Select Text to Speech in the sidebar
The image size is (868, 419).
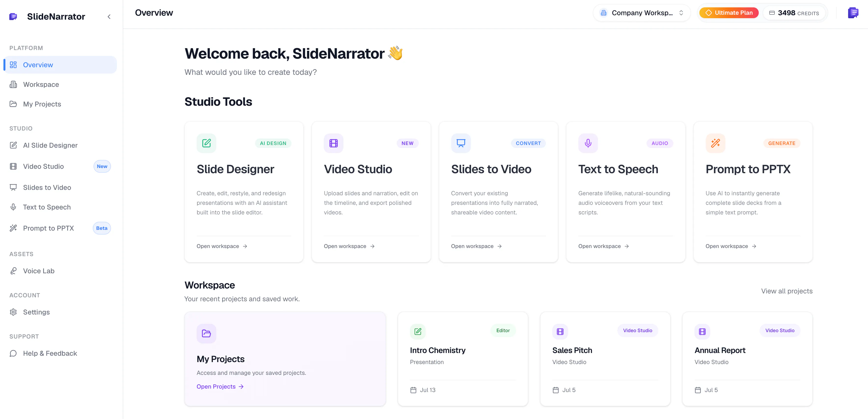pyautogui.click(x=60, y=207)
